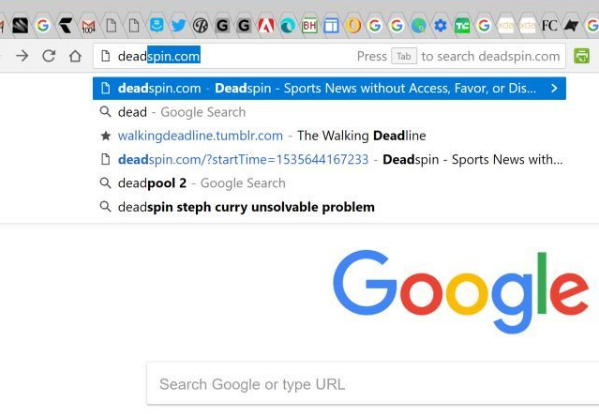
Task: Click the address bar with deadspin.com text
Action: click(x=329, y=56)
